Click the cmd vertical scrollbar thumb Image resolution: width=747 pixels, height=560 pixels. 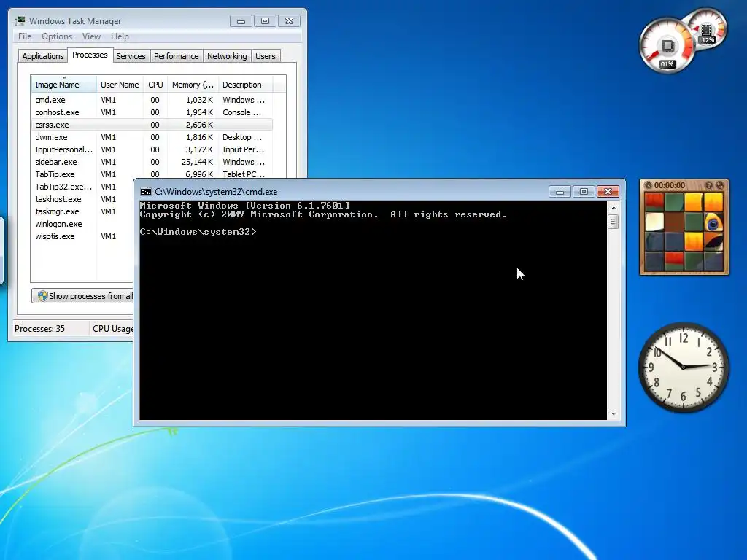pyautogui.click(x=613, y=222)
